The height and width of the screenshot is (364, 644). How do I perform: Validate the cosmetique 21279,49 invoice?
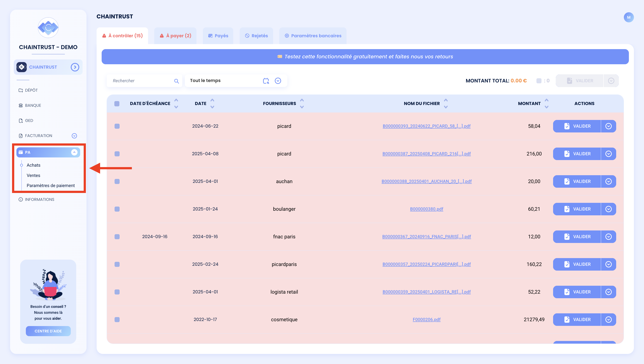[x=577, y=319]
